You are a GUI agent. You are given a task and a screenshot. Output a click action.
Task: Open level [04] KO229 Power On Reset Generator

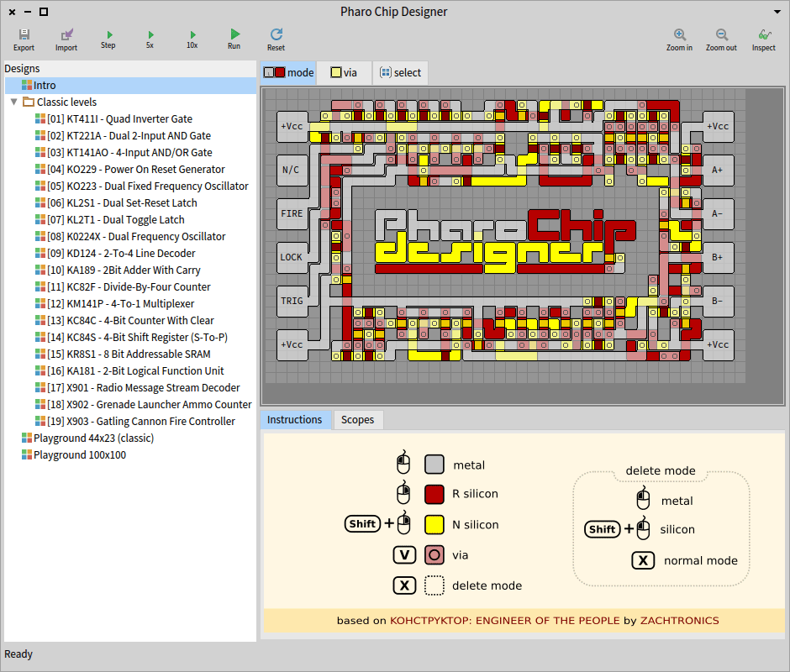tap(130, 169)
